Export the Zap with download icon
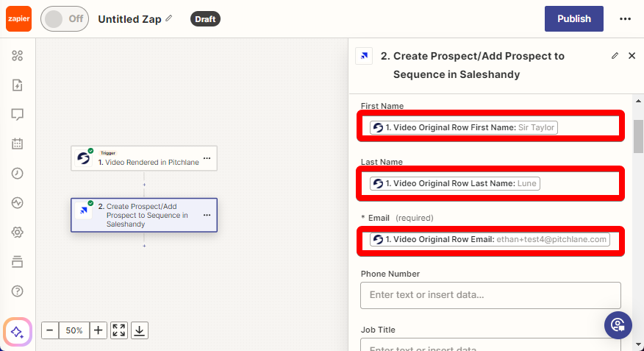 click(x=140, y=330)
